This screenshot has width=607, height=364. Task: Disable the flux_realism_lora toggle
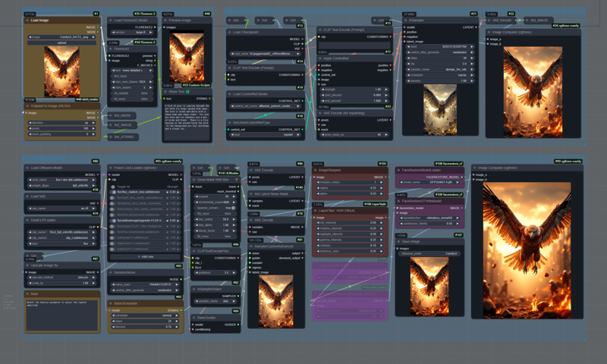pos(114,192)
